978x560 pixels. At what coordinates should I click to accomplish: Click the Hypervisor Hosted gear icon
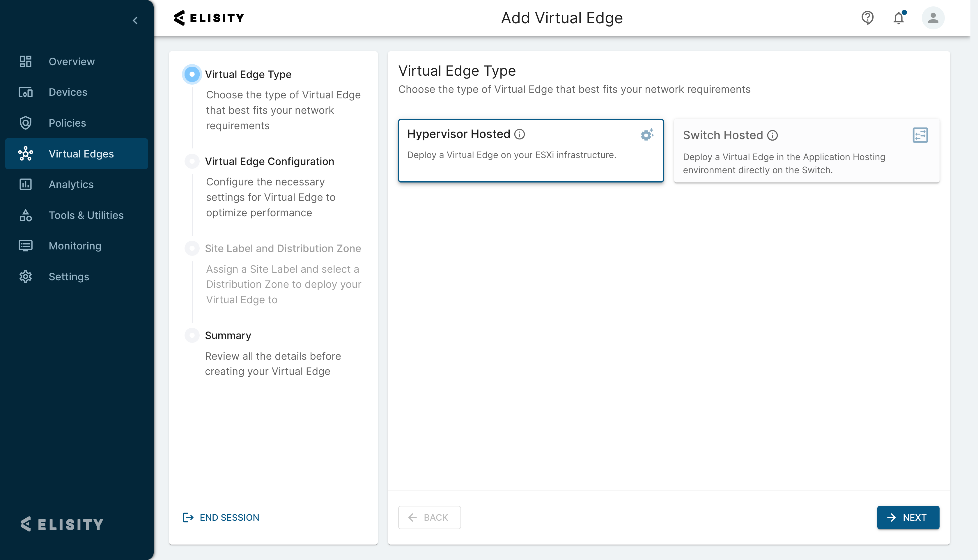(x=647, y=134)
